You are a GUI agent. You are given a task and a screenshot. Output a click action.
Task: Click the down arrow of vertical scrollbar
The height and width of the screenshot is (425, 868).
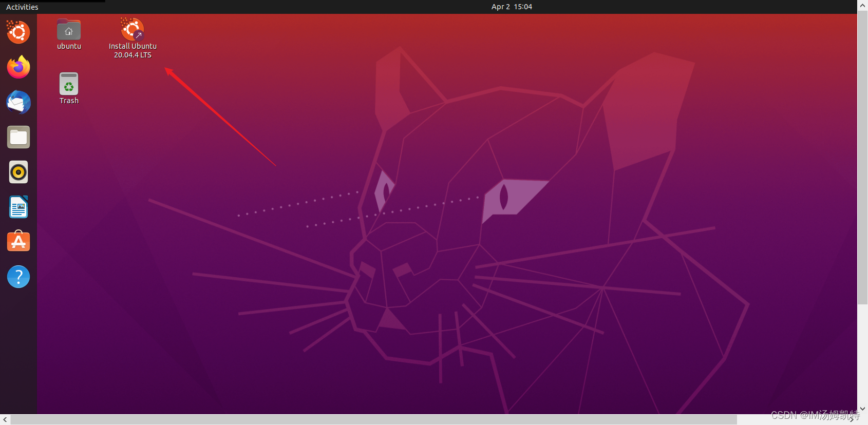[x=862, y=409]
